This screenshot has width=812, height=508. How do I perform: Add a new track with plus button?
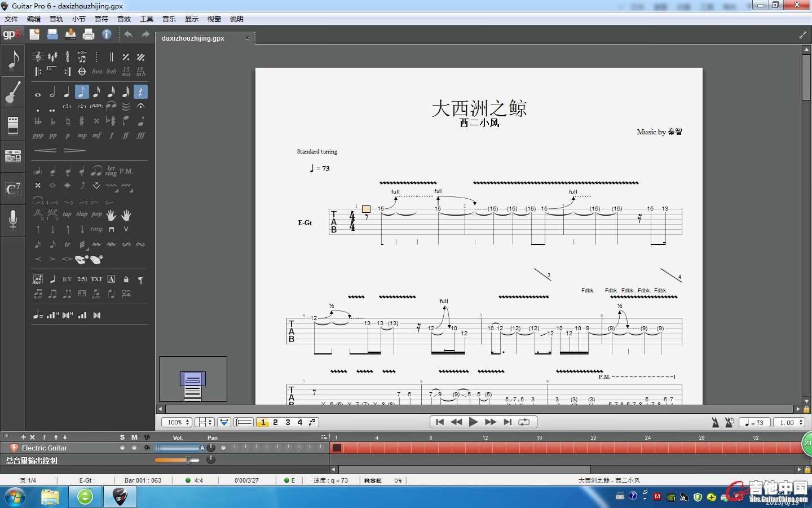[23, 437]
